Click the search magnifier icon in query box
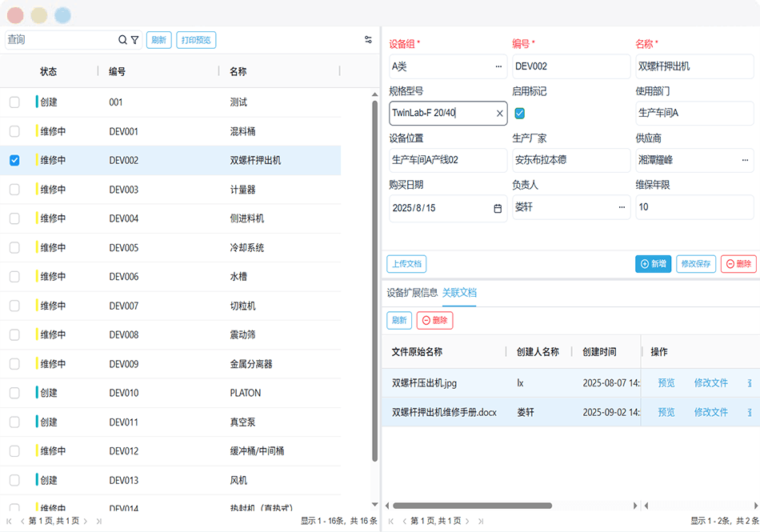The height and width of the screenshot is (532, 760). tap(122, 40)
